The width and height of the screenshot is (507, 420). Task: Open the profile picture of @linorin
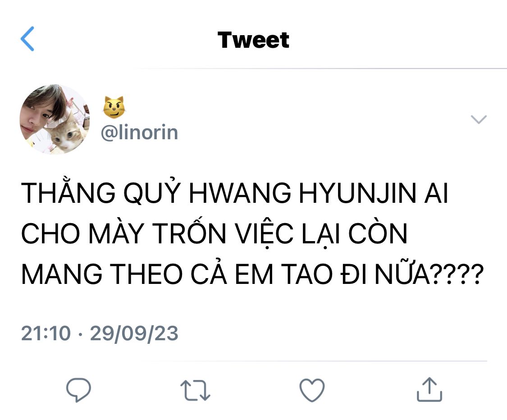click(55, 119)
